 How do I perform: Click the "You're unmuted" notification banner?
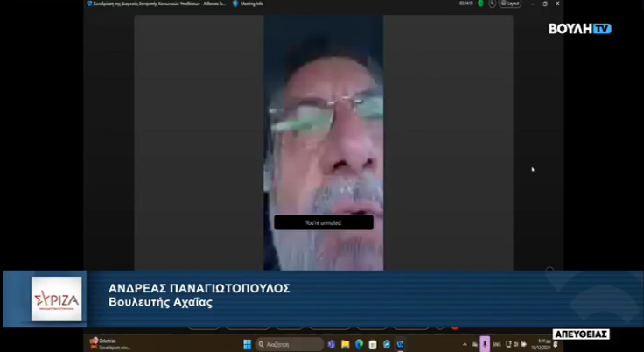click(323, 222)
